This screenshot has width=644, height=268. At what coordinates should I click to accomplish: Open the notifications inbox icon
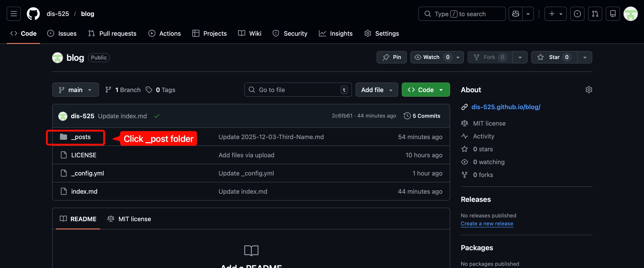pos(612,14)
